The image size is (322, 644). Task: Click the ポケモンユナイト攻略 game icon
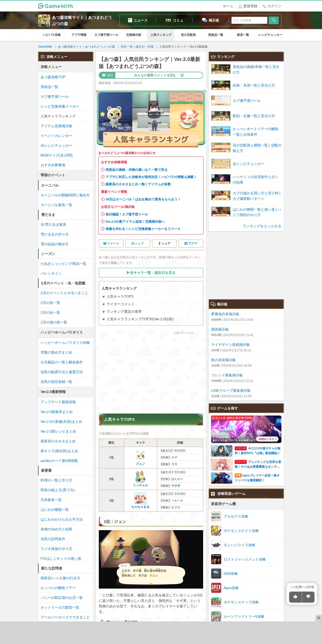click(216, 531)
